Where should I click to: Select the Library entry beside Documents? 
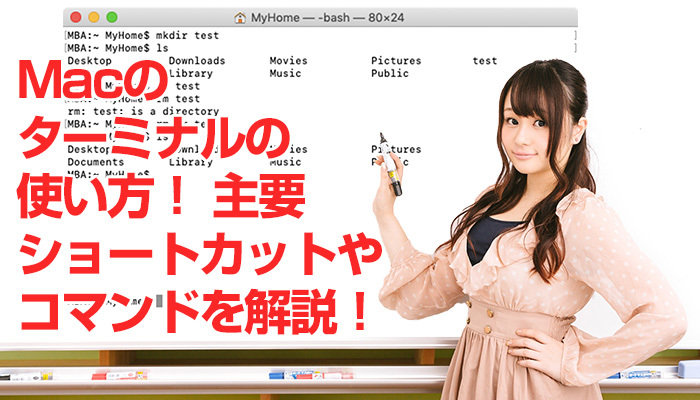tap(191, 162)
